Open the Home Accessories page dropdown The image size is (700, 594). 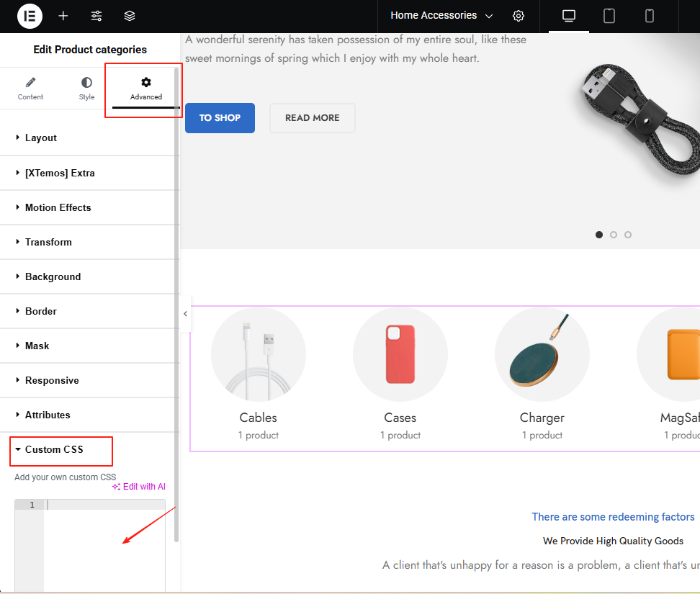coord(441,16)
